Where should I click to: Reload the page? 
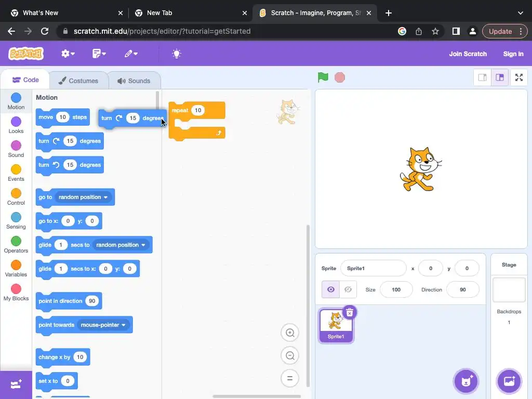tap(45, 31)
